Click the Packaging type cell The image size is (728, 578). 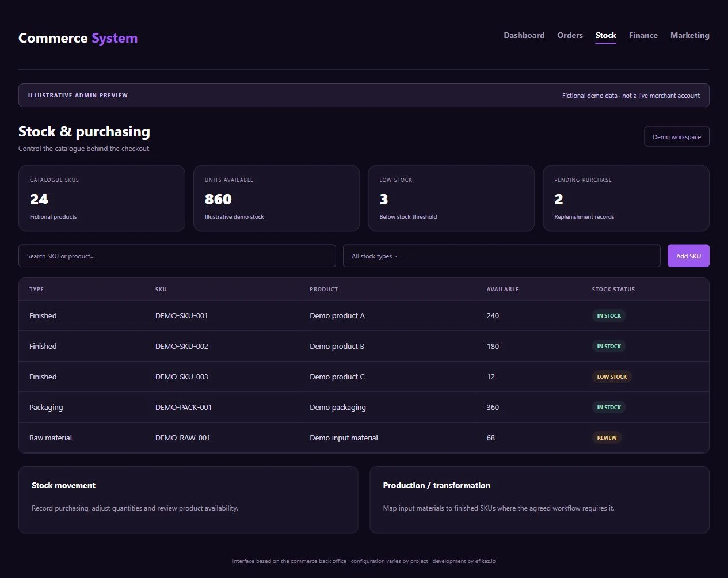[x=46, y=407]
